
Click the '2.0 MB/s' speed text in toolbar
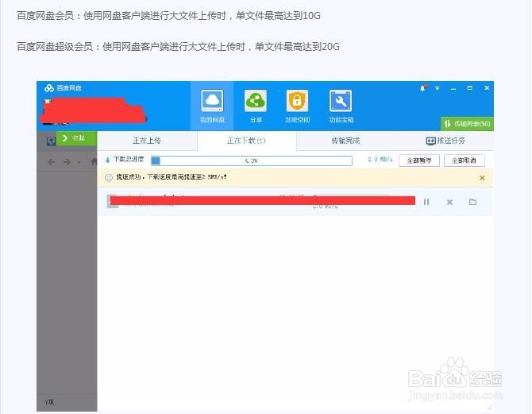coord(380,159)
